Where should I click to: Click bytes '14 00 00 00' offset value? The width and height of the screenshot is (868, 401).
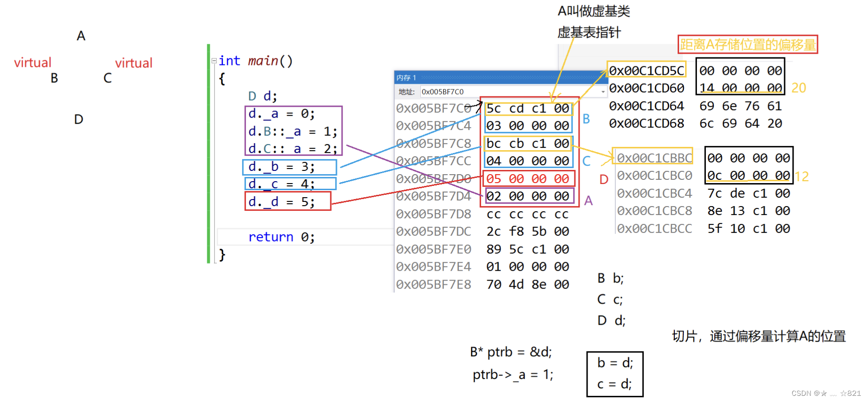pyautogui.click(x=741, y=88)
